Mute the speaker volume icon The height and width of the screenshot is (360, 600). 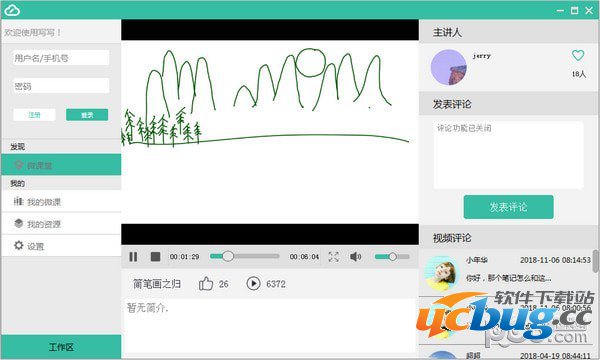[355, 256]
